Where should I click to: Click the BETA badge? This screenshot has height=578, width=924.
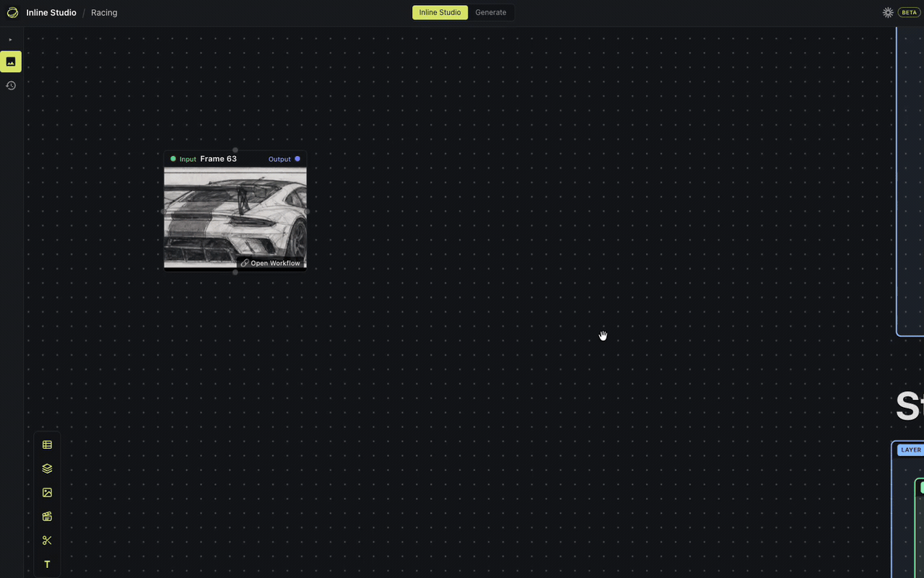[x=909, y=12]
